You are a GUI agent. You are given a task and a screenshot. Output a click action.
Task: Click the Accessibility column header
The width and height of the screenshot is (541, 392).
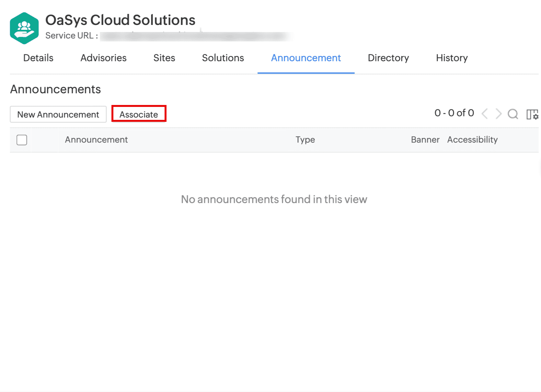(472, 140)
